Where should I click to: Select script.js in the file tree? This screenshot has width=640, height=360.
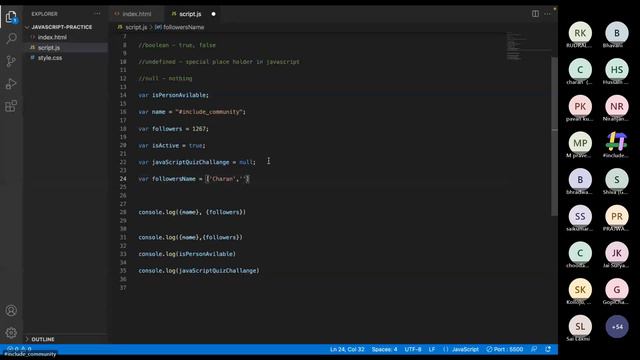49,48
